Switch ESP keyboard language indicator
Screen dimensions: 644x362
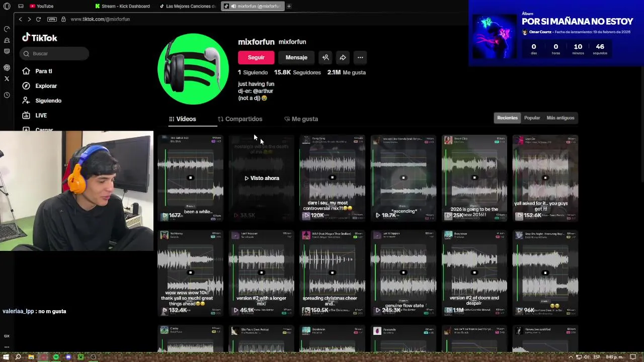(597, 357)
